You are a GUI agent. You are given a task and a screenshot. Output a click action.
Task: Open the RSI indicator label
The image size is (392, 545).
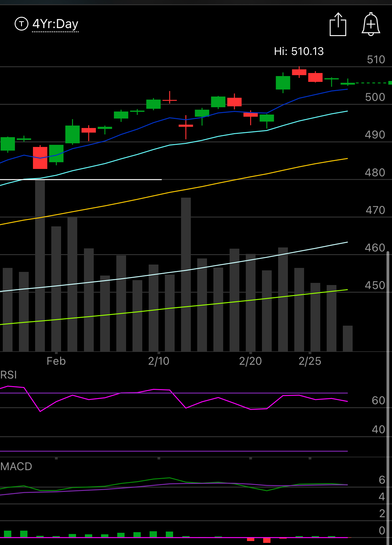(x=9, y=375)
